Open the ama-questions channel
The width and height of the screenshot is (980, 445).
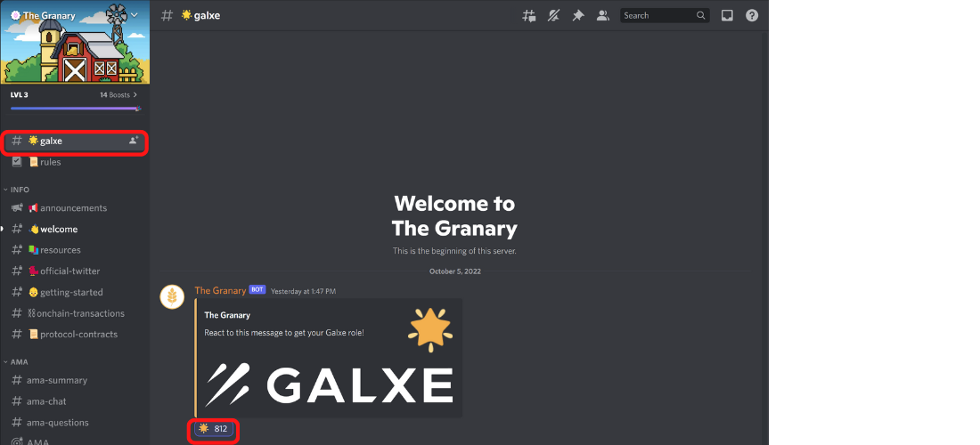tap(75, 423)
